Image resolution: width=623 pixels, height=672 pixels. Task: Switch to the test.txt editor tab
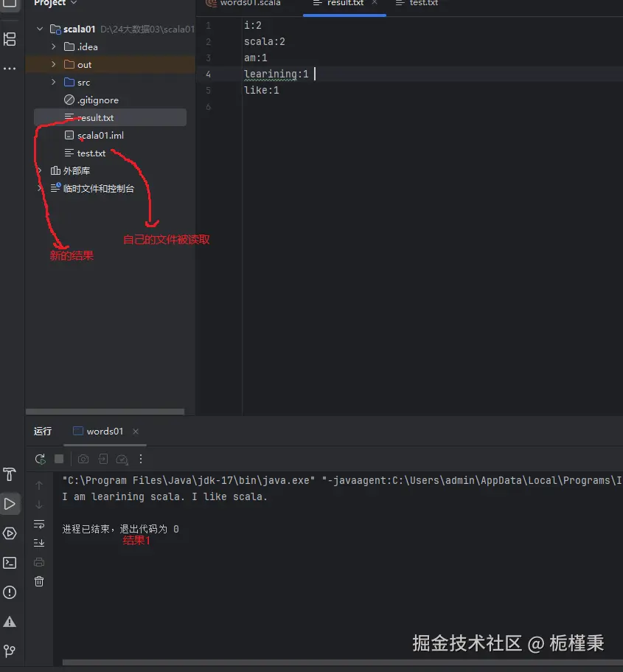tap(417, 4)
